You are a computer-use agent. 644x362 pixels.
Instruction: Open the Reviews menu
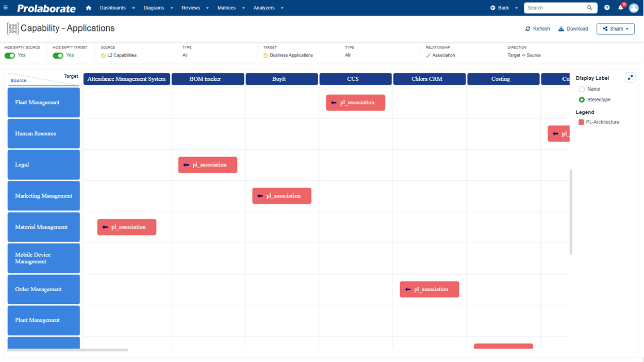click(x=190, y=8)
